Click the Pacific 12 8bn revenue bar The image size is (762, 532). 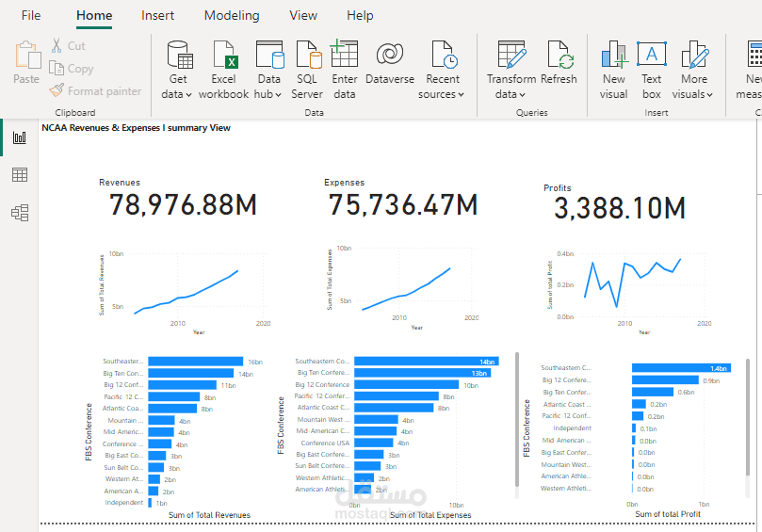pos(174,397)
